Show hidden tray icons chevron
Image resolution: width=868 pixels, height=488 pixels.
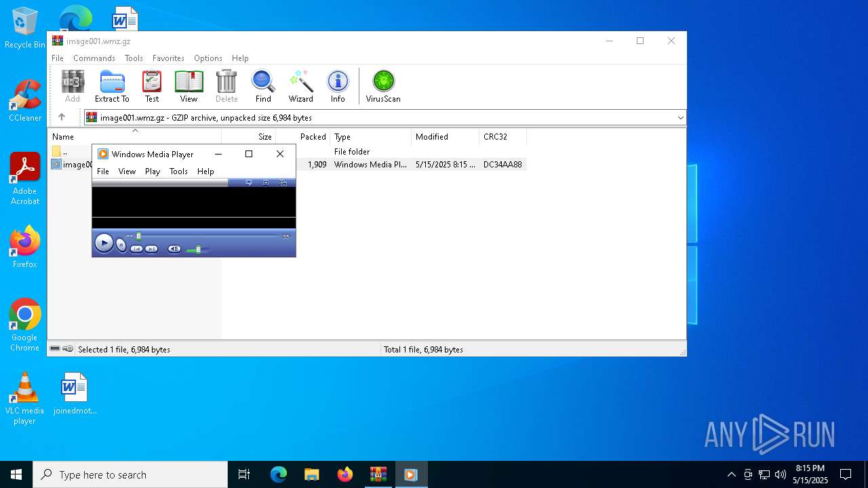click(x=731, y=474)
